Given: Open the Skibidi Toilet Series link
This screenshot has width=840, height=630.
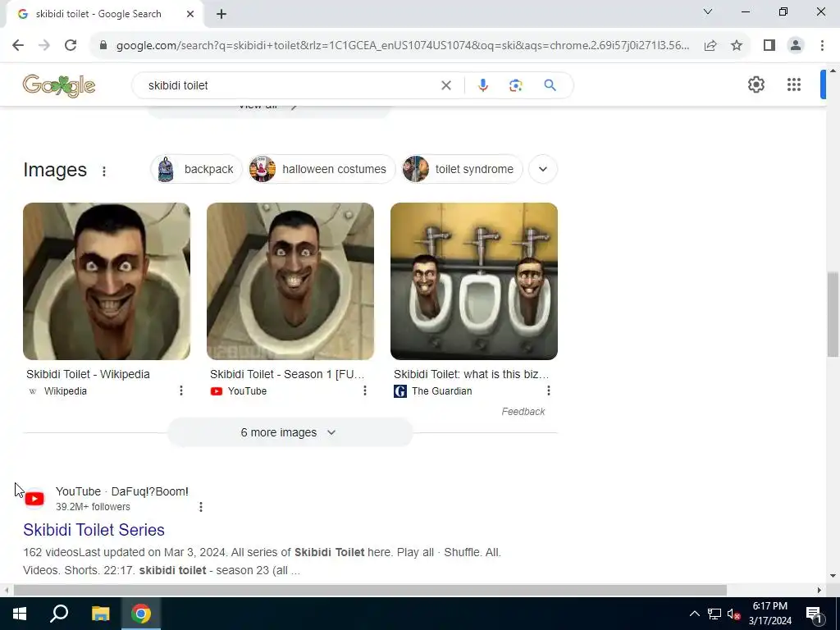Looking at the screenshot, I should pos(94,530).
